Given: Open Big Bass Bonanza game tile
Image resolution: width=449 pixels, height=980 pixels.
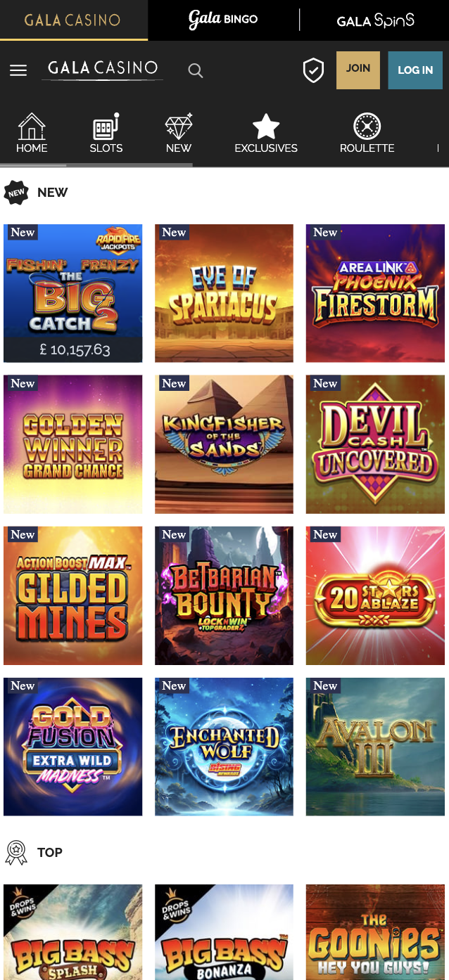Looking at the screenshot, I should click(224, 932).
